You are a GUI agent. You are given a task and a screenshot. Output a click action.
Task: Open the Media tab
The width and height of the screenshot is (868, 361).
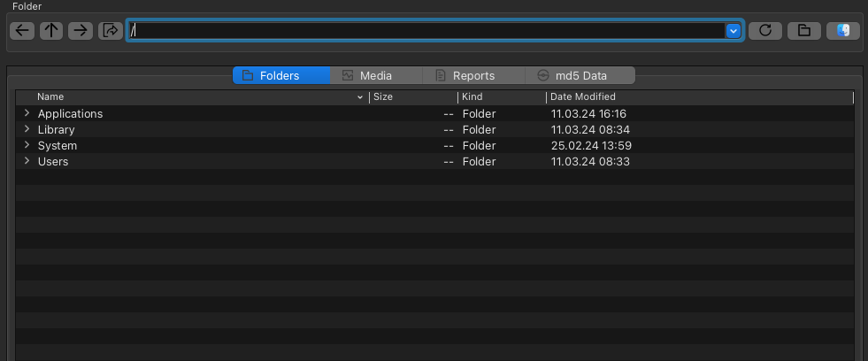point(376,75)
